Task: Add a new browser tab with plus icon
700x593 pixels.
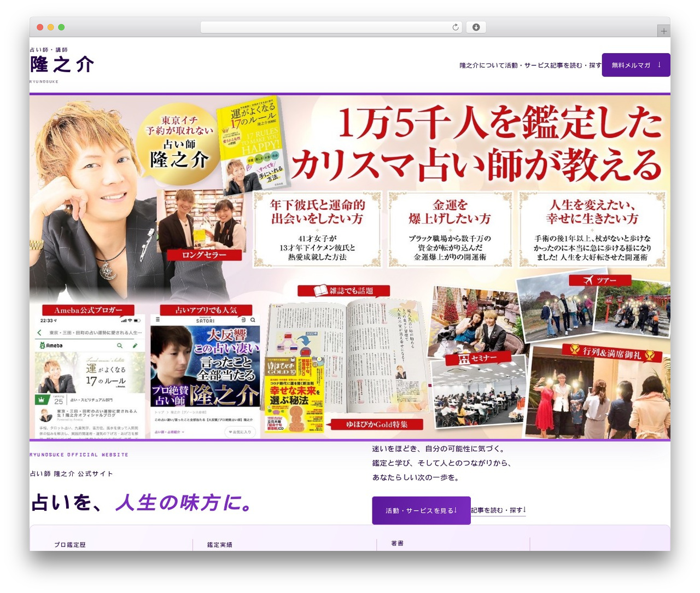Action: tap(663, 31)
